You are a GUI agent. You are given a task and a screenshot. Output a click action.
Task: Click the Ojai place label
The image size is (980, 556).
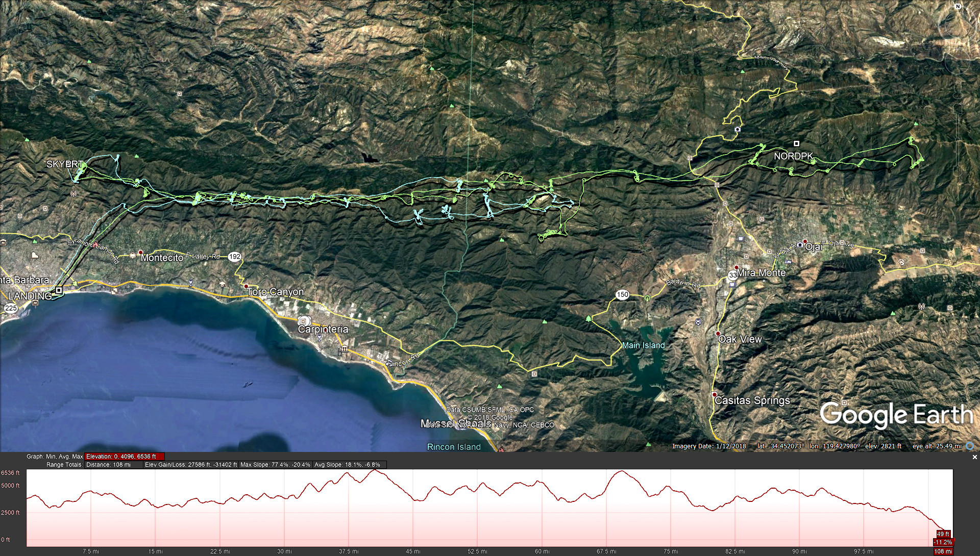813,247
